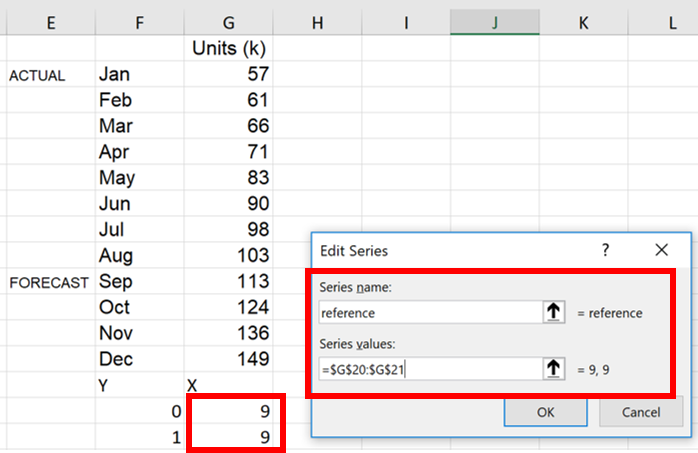The width and height of the screenshot is (698, 453).
Task: Collapse dialog via Series name range selector icon
Action: click(553, 312)
